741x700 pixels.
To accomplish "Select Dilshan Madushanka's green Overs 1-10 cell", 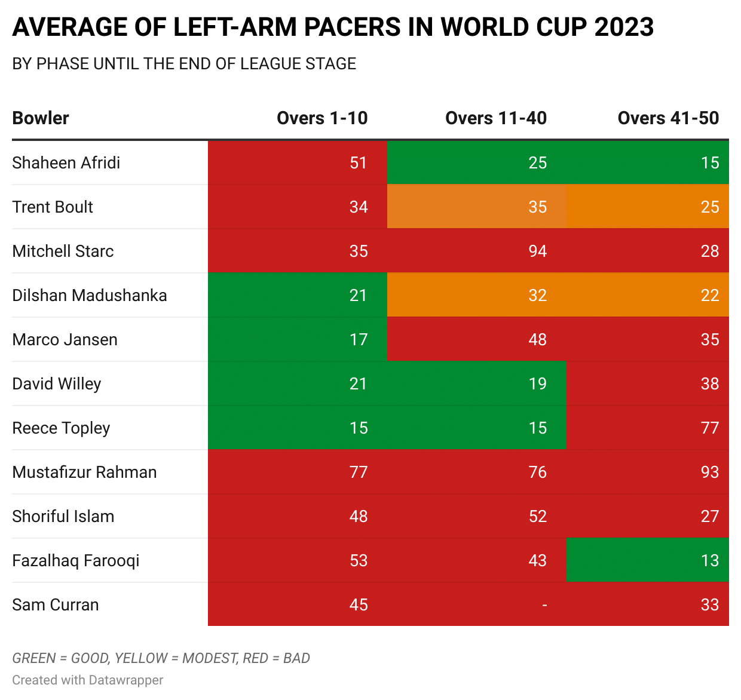I will [298, 295].
